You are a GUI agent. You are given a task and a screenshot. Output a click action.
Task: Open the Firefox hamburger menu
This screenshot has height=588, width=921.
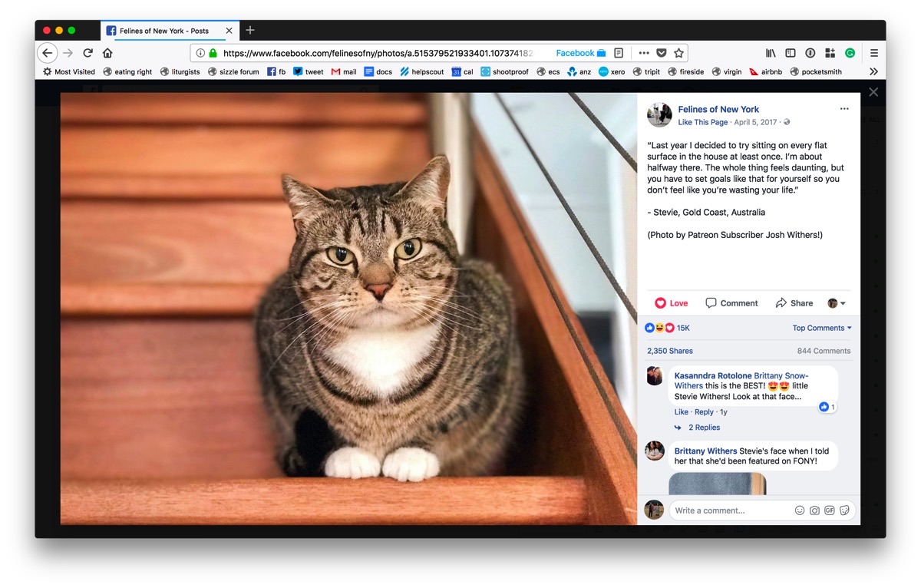[873, 53]
